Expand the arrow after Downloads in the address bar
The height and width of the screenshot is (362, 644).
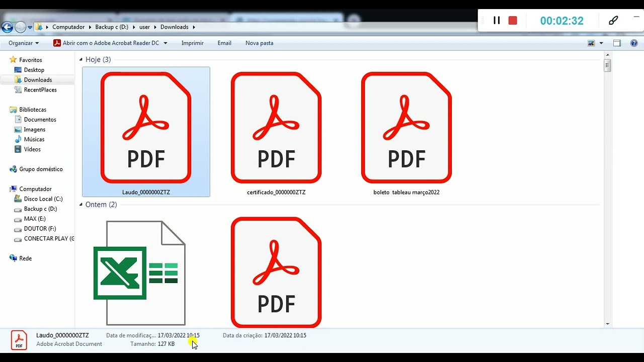[194, 27]
